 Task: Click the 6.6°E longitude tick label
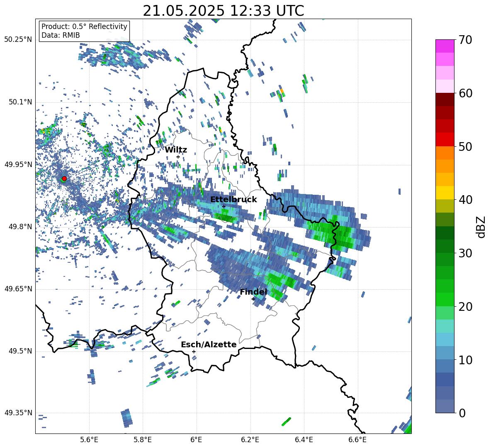(357, 440)
